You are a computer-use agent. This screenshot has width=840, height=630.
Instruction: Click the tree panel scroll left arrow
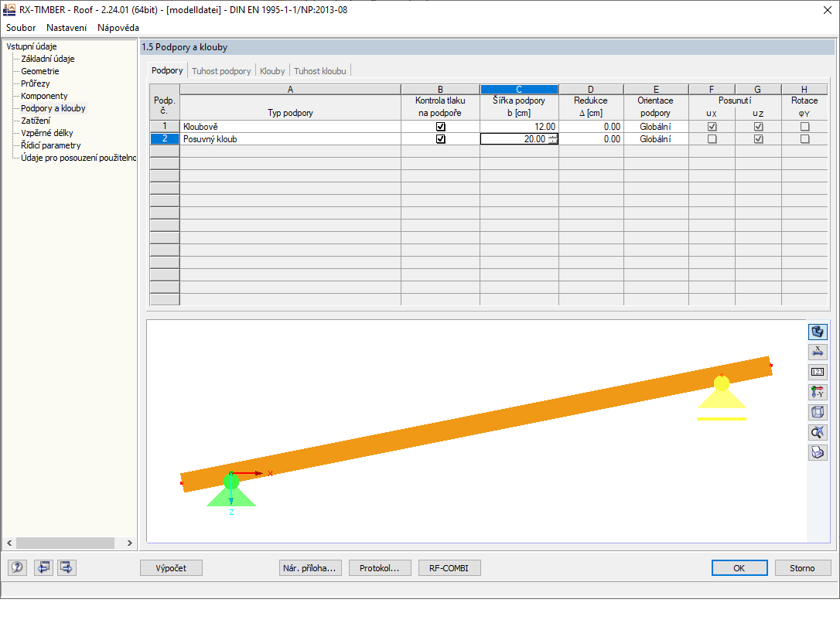point(9,543)
